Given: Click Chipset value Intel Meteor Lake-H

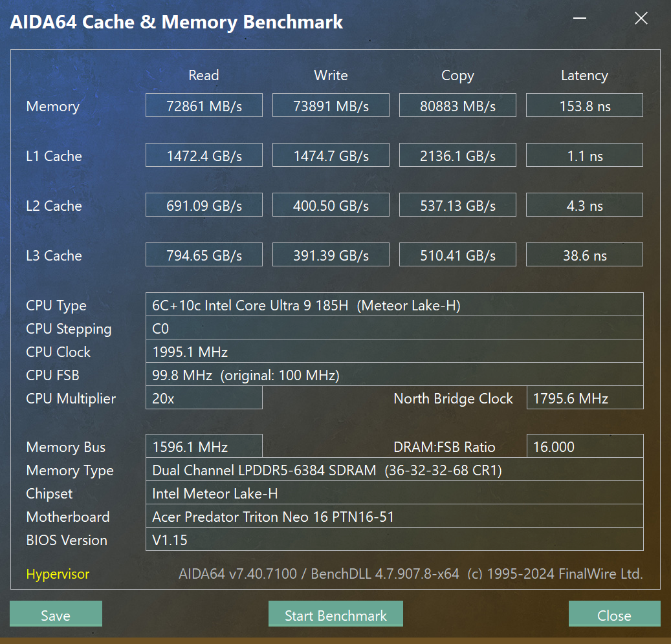Looking at the screenshot, I should [395, 493].
